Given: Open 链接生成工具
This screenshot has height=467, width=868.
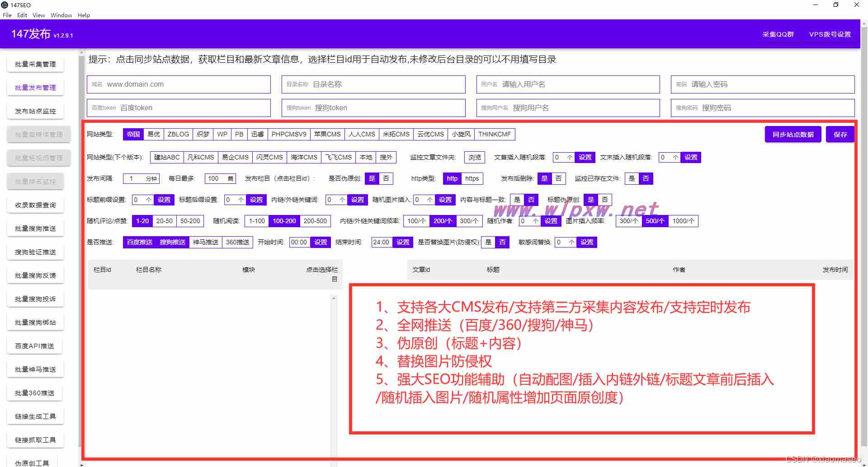Looking at the screenshot, I should coord(35,416).
